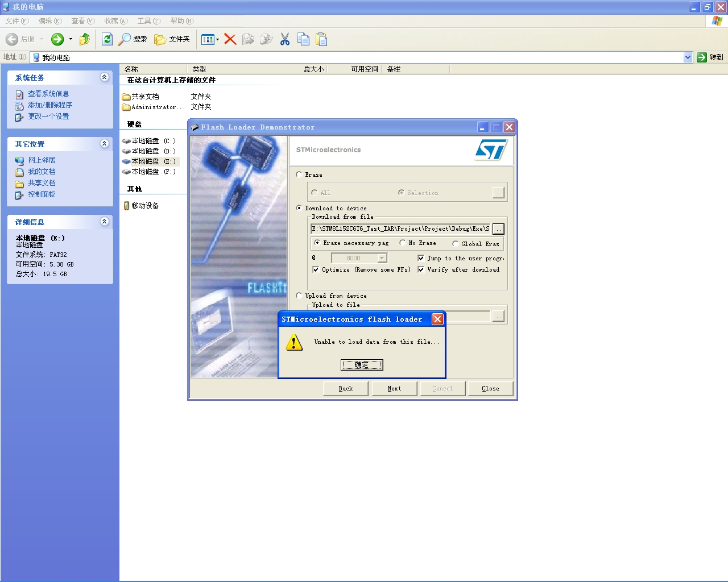This screenshot has height=582, width=728.
Task: Click the download file path field
Action: click(401, 228)
